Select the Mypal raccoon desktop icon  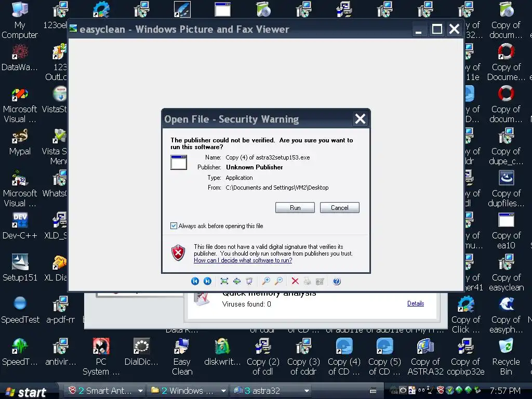click(x=20, y=142)
